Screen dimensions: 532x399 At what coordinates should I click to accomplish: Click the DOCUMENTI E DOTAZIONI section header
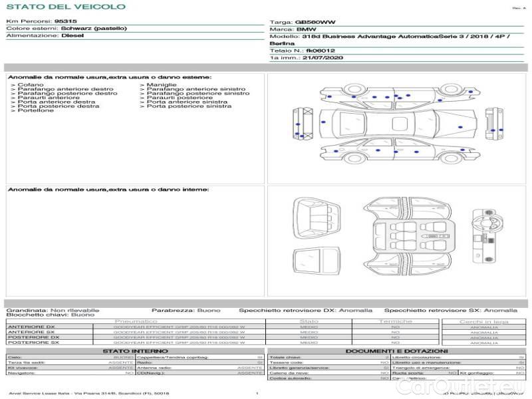(x=396, y=351)
